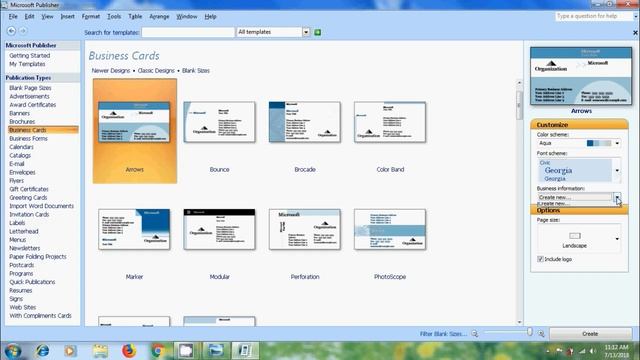Click the Search for templates field
The height and width of the screenshot is (360, 640).
click(x=188, y=32)
